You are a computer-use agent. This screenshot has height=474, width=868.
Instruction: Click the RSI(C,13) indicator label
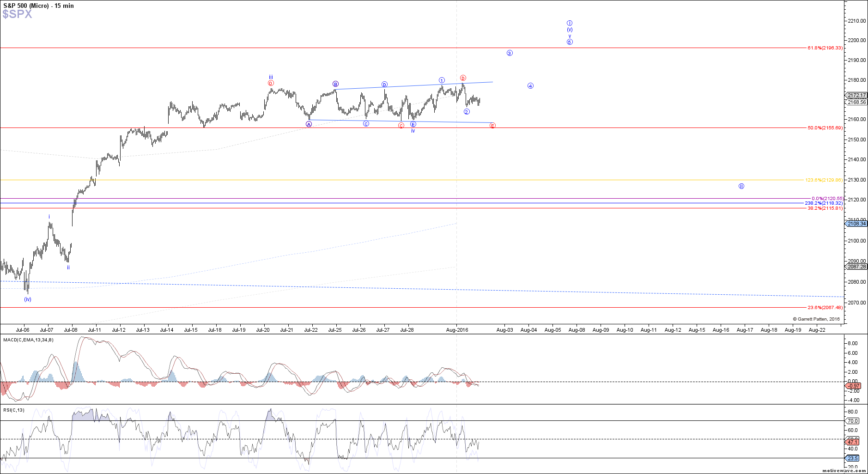tap(14, 410)
